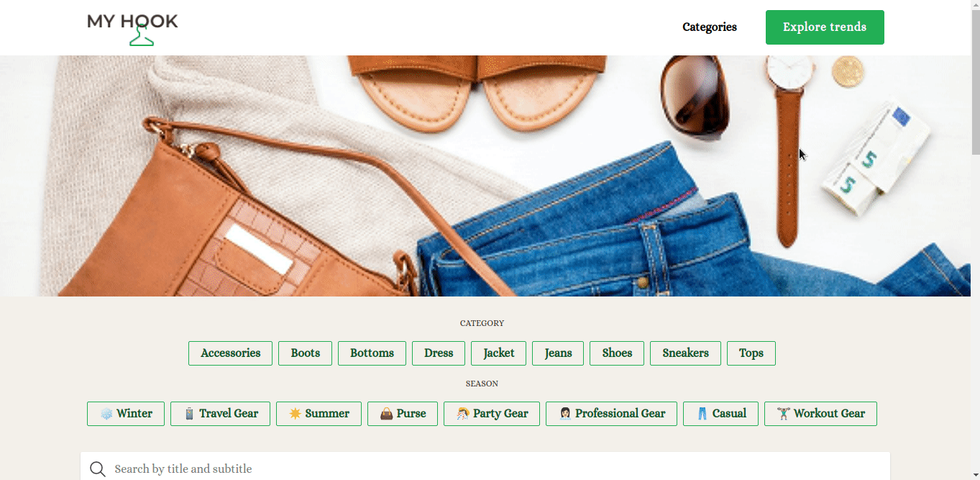Open the Categories nav link

710,27
